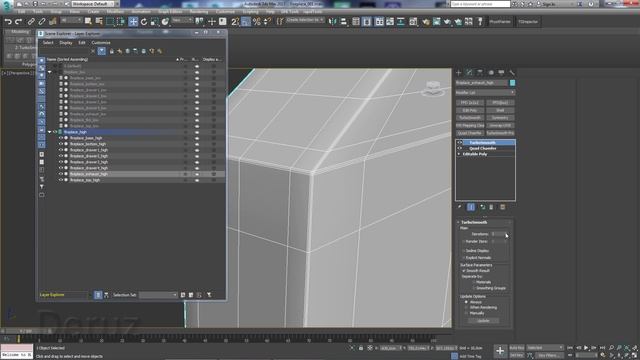This screenshot has width=640, height=360.
Task: Hide the fireplace_bottom_high object
Action: pyautogui.click(x=61, y=144)
